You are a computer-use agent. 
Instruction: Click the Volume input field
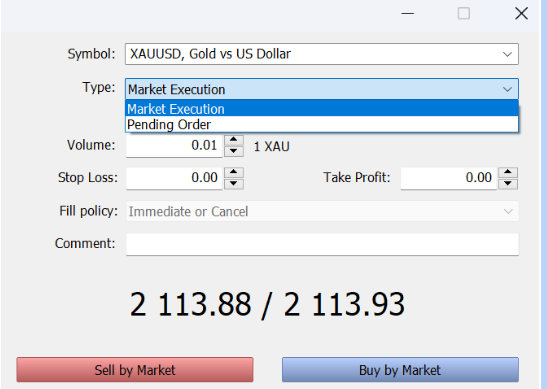pyautogui.click(x=174, y=145)
